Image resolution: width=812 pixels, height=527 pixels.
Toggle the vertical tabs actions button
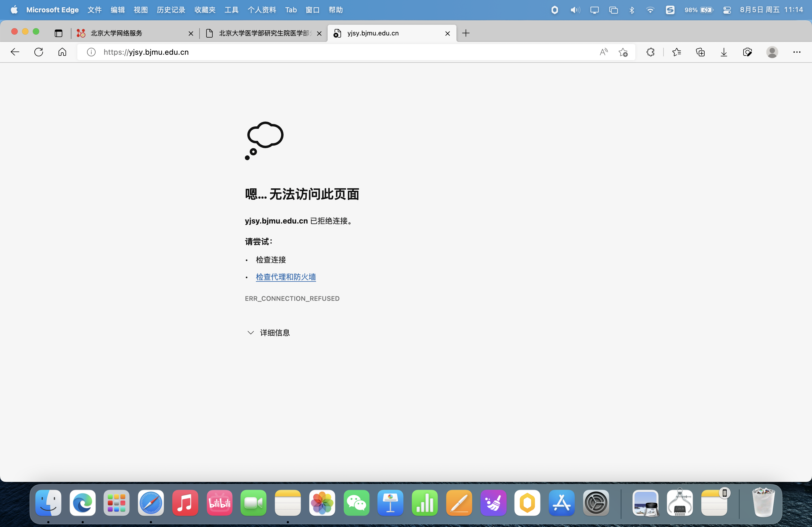click(x=59, y=33)
